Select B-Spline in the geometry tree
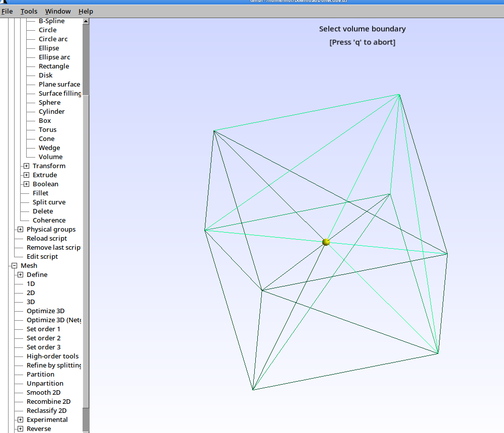 (x=51, y=21)
